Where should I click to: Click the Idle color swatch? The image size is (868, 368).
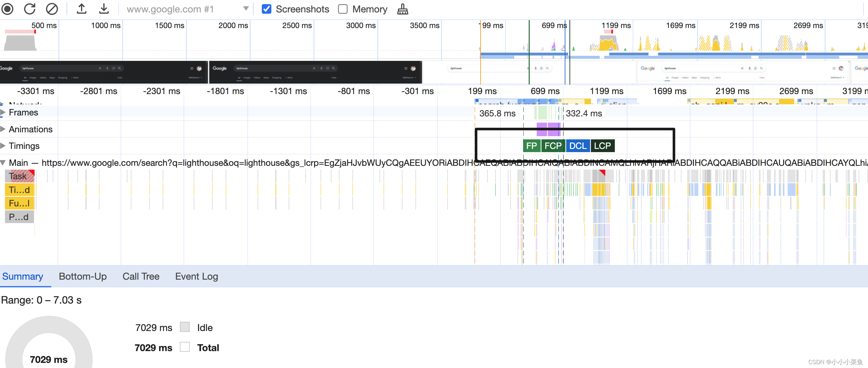pyautogui.click(x=185, y=327)
